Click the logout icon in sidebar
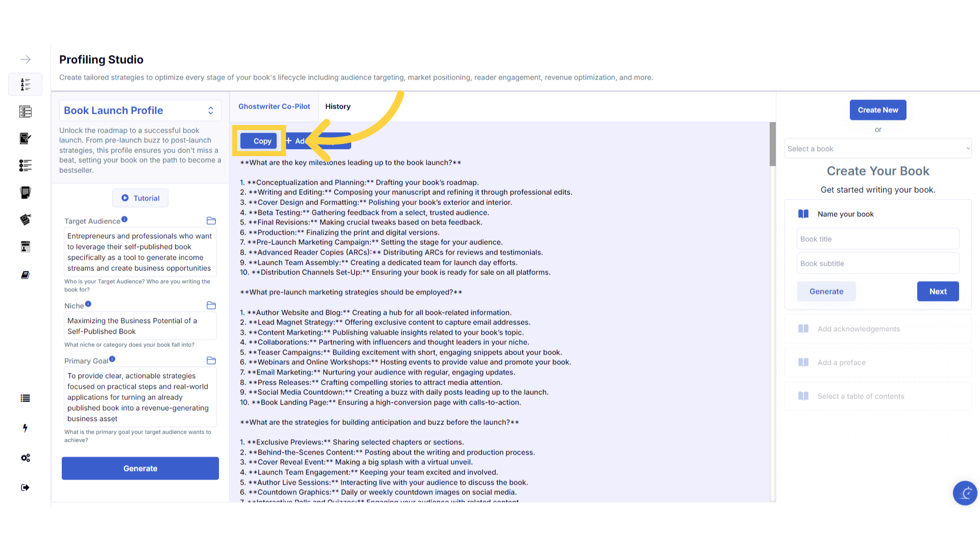The width and height of the screenshot is (980, 551). pyautogui.click(x=25, y=488)
